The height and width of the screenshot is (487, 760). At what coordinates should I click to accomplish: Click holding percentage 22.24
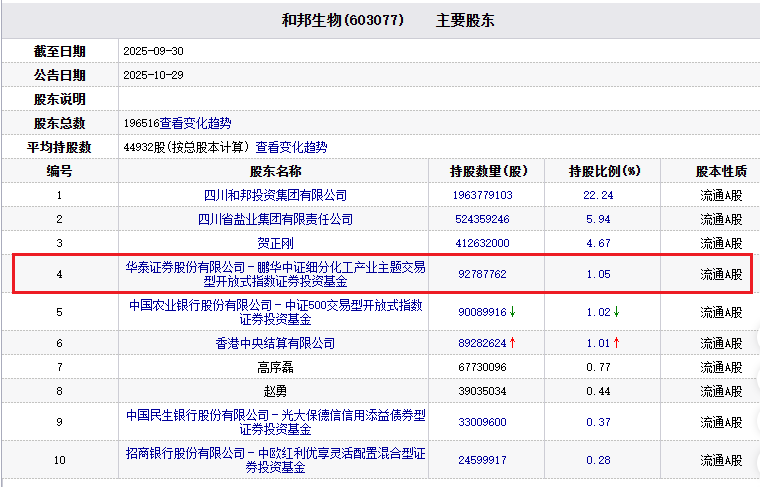click(x=598, y=195)
